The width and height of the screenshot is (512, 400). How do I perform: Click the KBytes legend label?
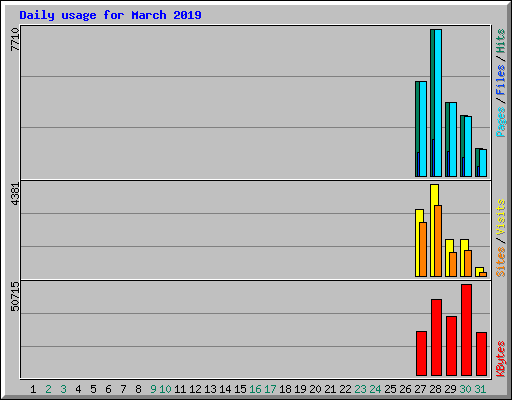tap(500, 359)
